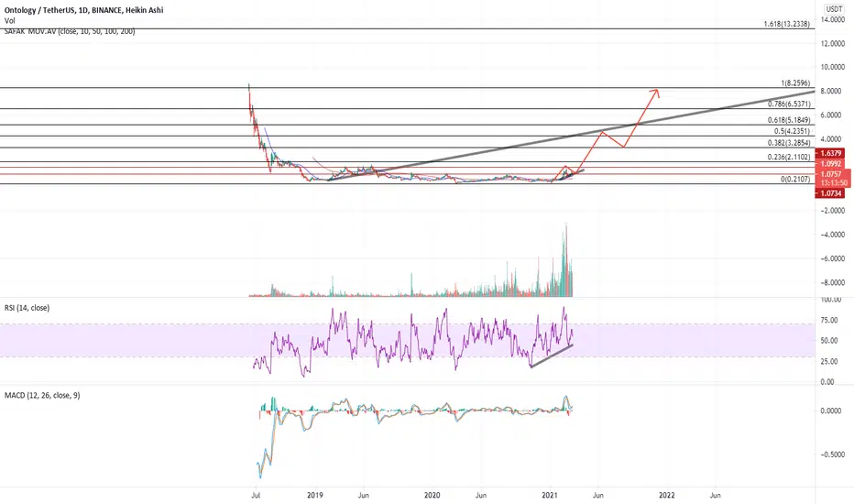Click the MACD (12, 26, close, 9) label
The width and height of the screenshot is (854, 504).
coord(42,395)
